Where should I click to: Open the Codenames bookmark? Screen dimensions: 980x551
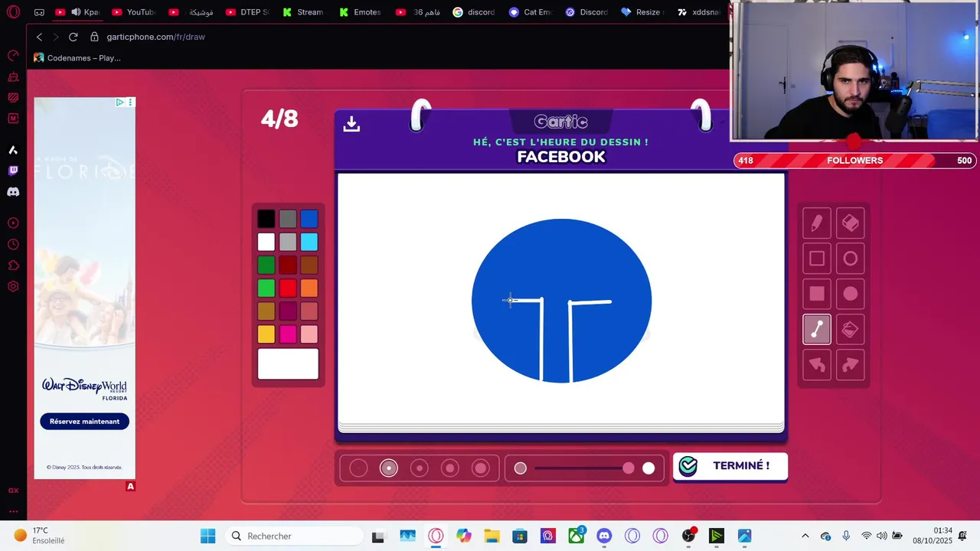[77, 57]
